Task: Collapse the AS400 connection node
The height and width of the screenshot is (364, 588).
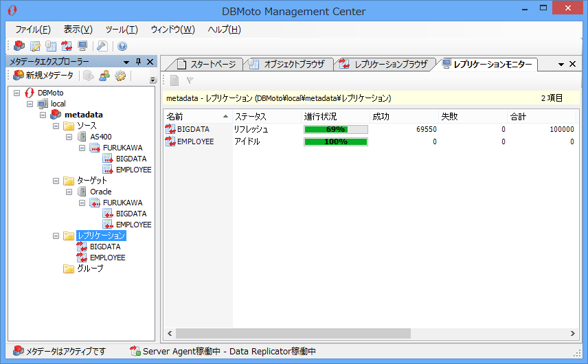Action: (69, 137)
